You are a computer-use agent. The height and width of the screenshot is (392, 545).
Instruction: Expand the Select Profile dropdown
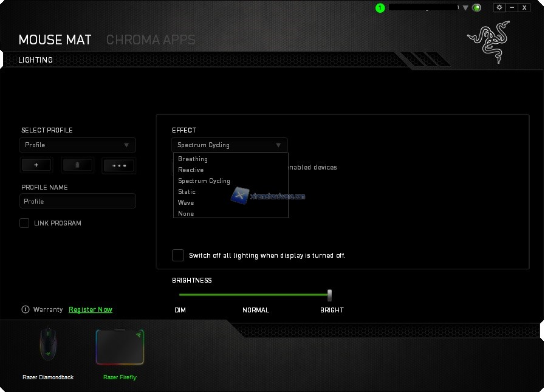[77, 145]
